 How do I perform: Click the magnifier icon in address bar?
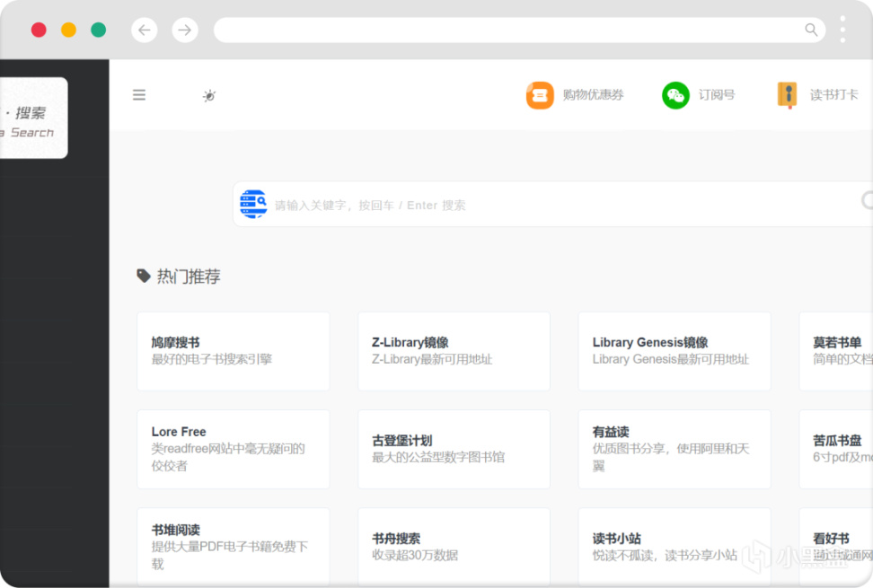pos(811,30)
